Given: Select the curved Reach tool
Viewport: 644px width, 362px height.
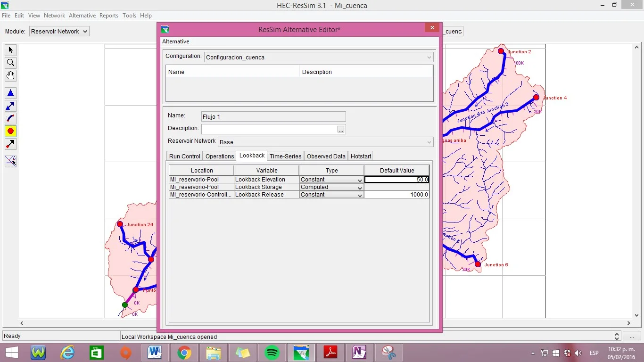Looking at the screenshot, I should pyautogui.click(x=10, y=118).
